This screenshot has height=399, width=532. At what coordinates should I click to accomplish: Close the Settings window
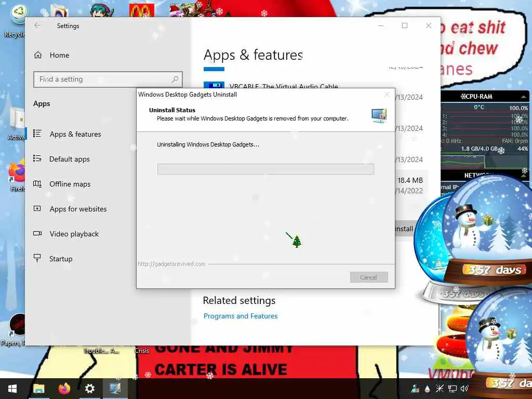(x=429, y=26)
